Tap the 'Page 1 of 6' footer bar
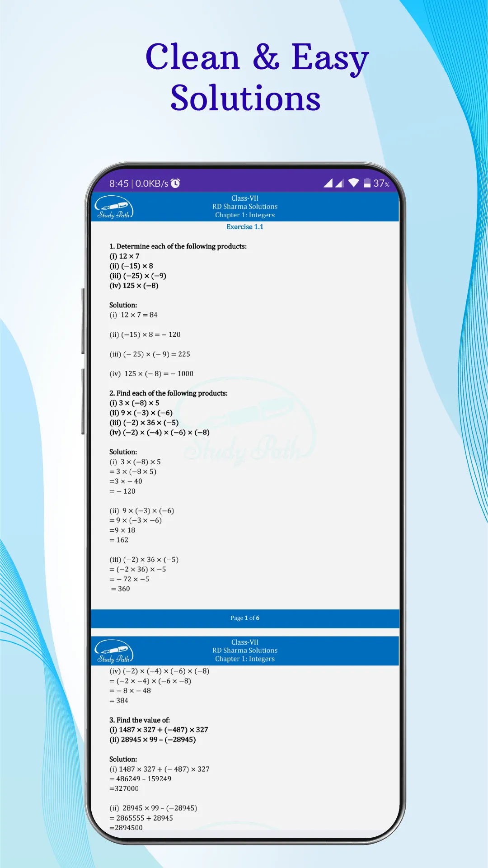The image size is (488, 868). pyautogui.click(x=245, y=618)
